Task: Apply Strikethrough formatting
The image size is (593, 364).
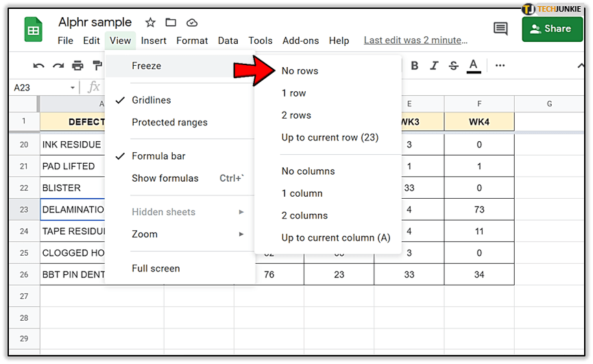Action: pyautogui.click(x=453, y=66)
